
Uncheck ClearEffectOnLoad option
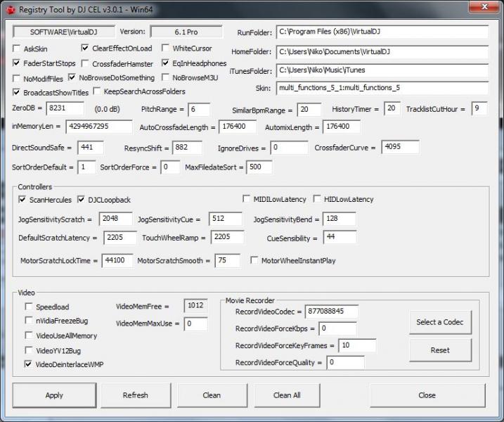coord(85,48)
